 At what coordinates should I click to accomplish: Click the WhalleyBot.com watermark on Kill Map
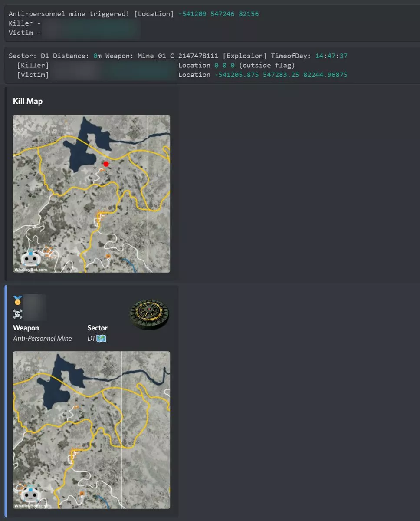click(30, 270)
